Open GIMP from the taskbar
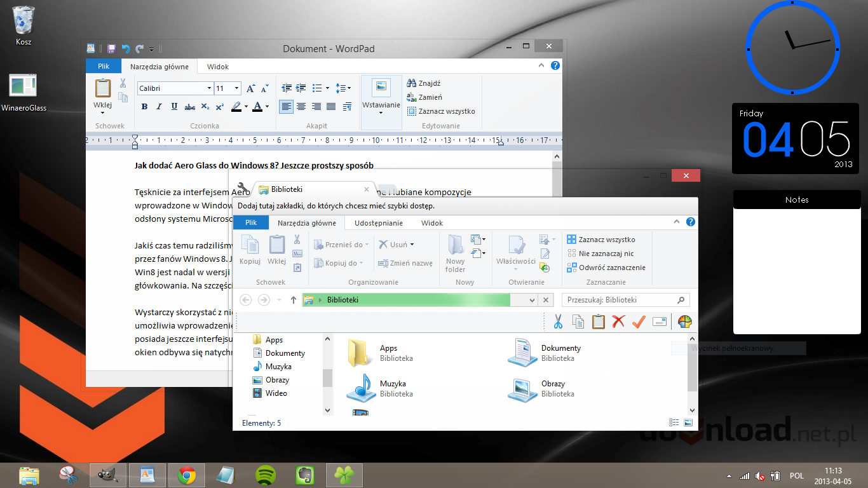The image size is (868, 488). [x=107, y=475]
